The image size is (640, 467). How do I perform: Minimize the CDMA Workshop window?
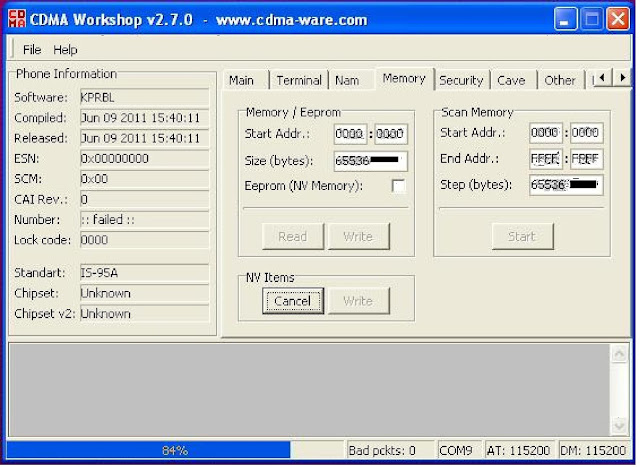coord(565,19)
